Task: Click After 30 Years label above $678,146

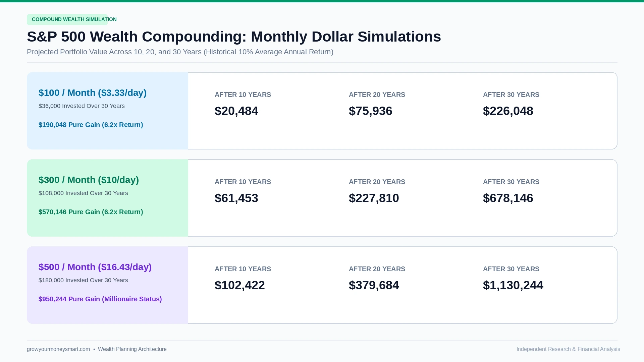Action: [511, 182]
